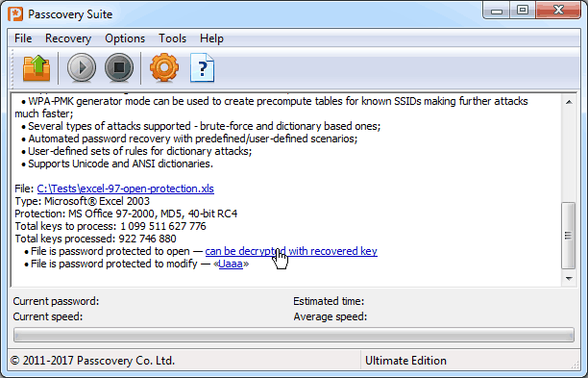Viewport: 588px width, 378px height.
Task: Click 'can be decrypted with recovered key' link
Action: pos(291,251)
